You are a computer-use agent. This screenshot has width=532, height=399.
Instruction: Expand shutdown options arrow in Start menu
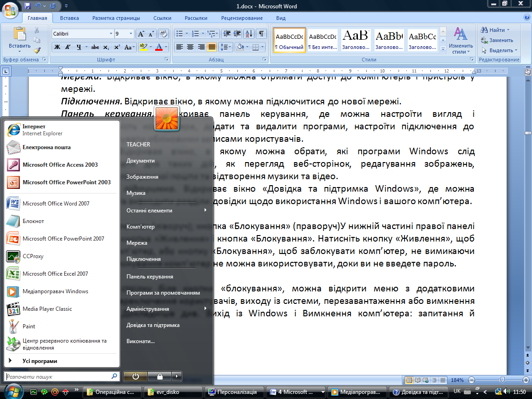176,376
